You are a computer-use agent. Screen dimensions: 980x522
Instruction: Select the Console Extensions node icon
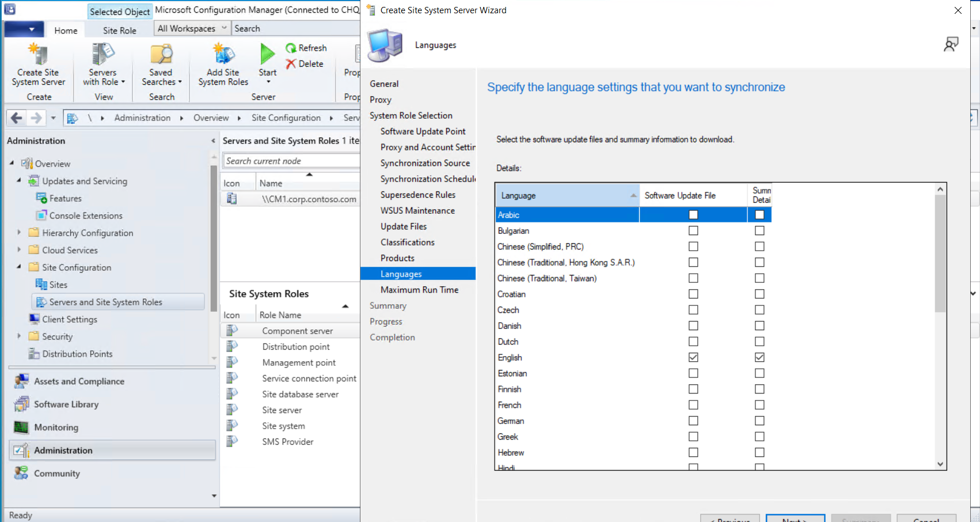pyautogui.click(x=41, y=215)
